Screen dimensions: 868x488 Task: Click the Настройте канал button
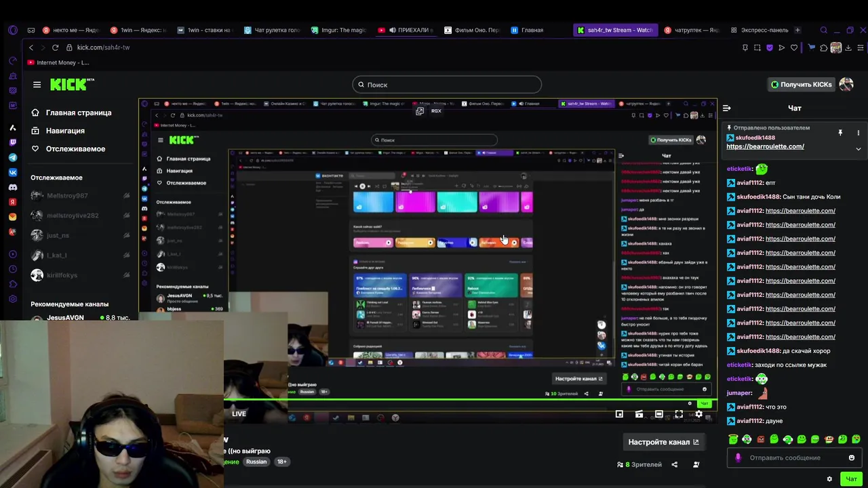point(663,442)
